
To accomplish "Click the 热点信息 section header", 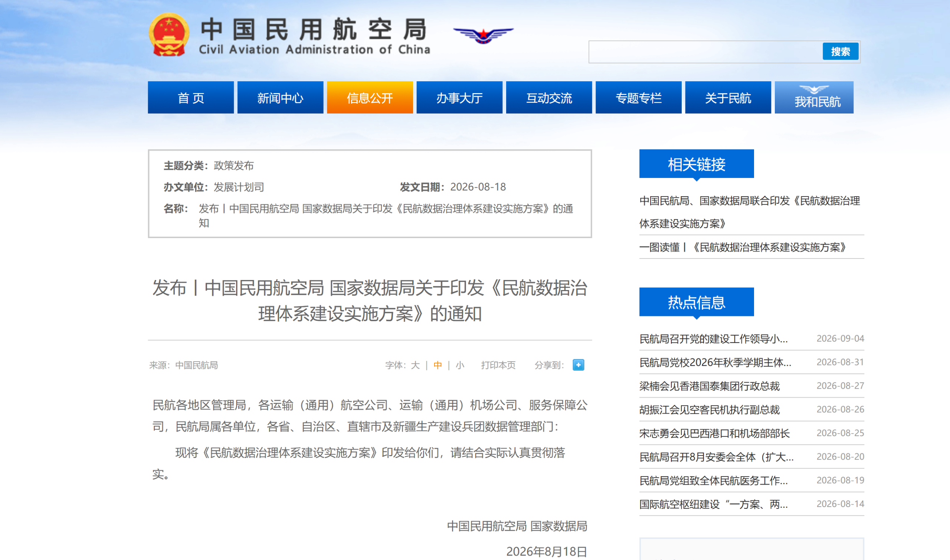I will coord(697,302).
